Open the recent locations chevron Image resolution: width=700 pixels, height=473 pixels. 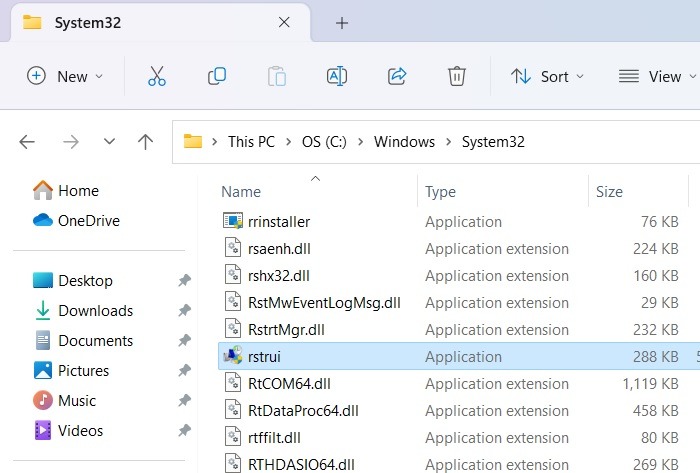pyautogui.click(x=108, y=142)
